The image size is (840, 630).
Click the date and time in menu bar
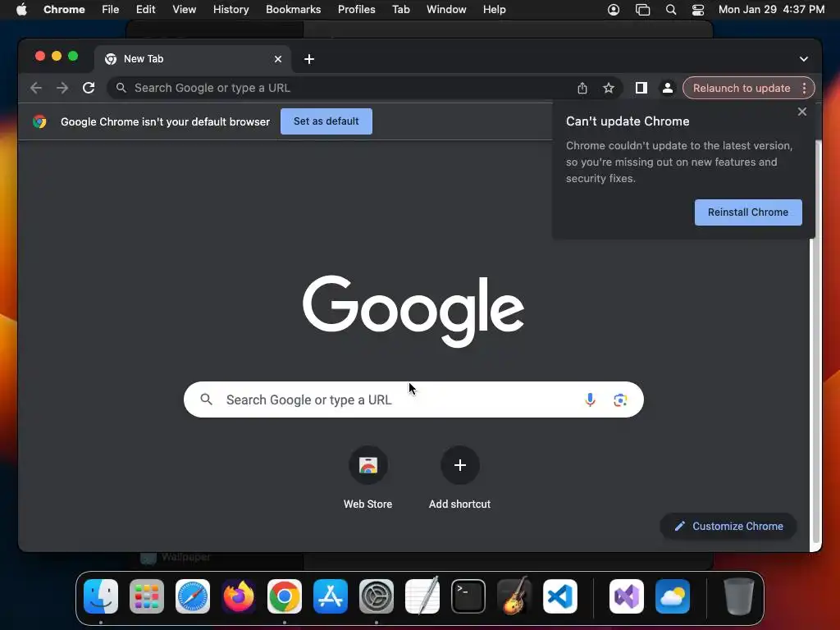tap(771, 10)
